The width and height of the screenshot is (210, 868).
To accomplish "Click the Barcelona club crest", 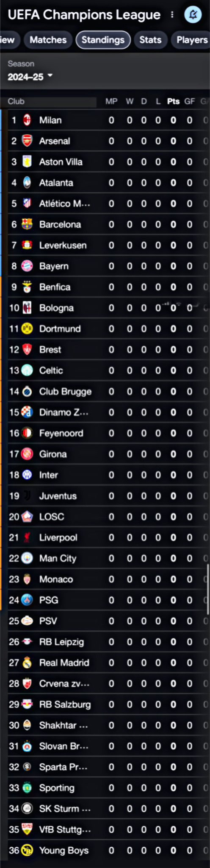I will [x=27, y=224].
